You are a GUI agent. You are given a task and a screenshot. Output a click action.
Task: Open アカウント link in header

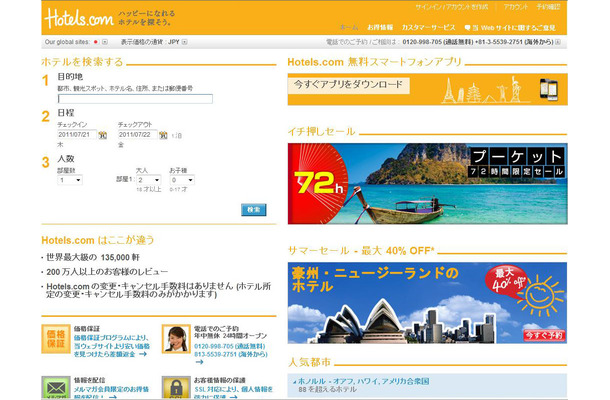[515, 7]
